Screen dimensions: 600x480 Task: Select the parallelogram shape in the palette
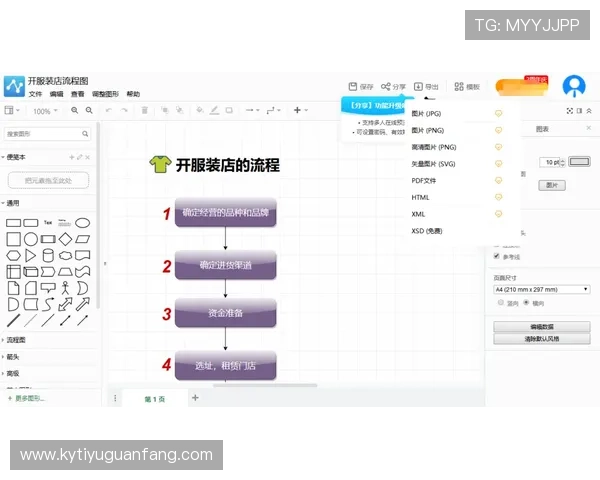point(82,239)
